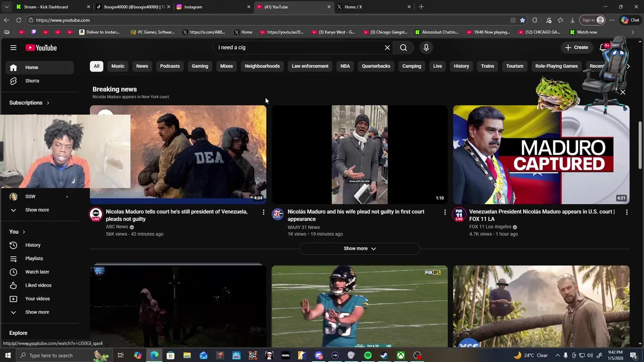Select the Role-Playing Games chip

click(556, 66)
